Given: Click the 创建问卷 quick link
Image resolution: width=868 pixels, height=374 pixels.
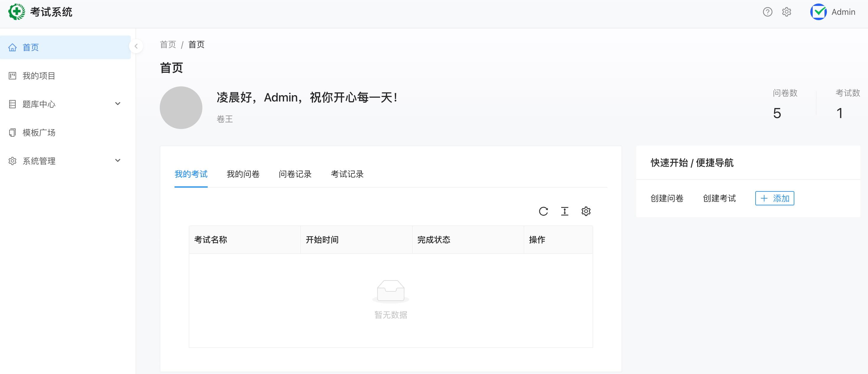Looking at the screenshot, I should point(667,198).
